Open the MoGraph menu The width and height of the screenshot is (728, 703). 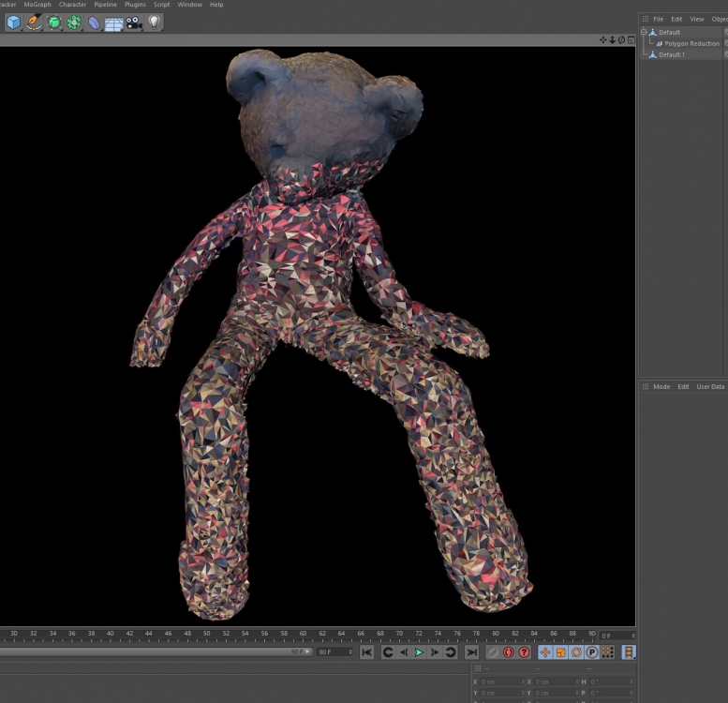click(37, 5)
